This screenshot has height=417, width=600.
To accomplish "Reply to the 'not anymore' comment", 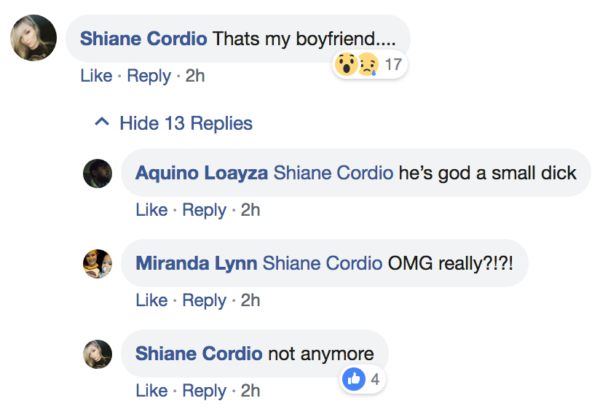I will (204, 390).
